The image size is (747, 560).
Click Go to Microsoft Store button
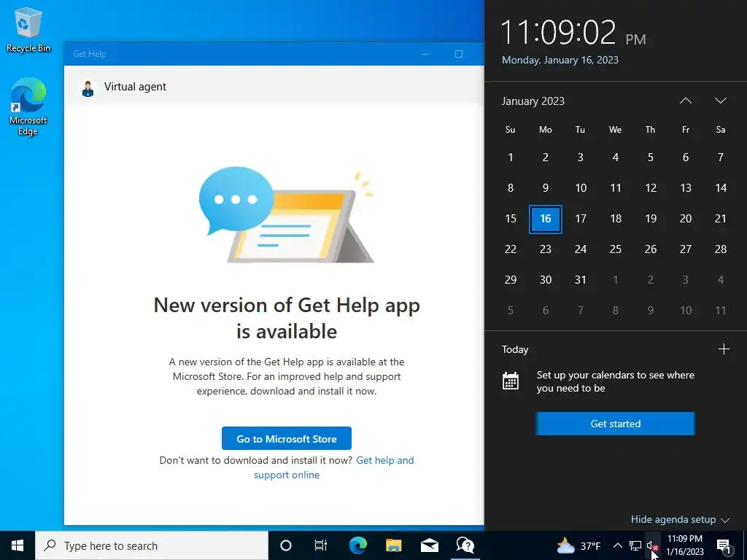tap(286, 438)
